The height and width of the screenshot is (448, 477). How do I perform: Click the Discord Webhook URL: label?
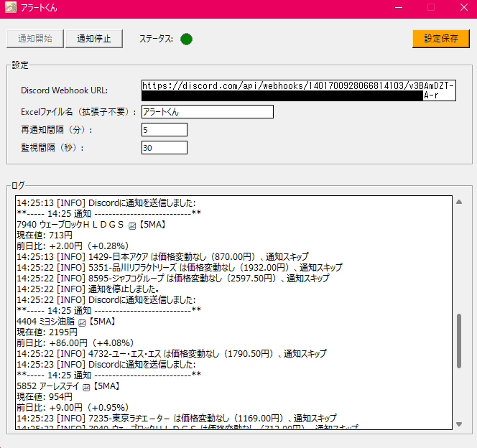coord(64,90)
